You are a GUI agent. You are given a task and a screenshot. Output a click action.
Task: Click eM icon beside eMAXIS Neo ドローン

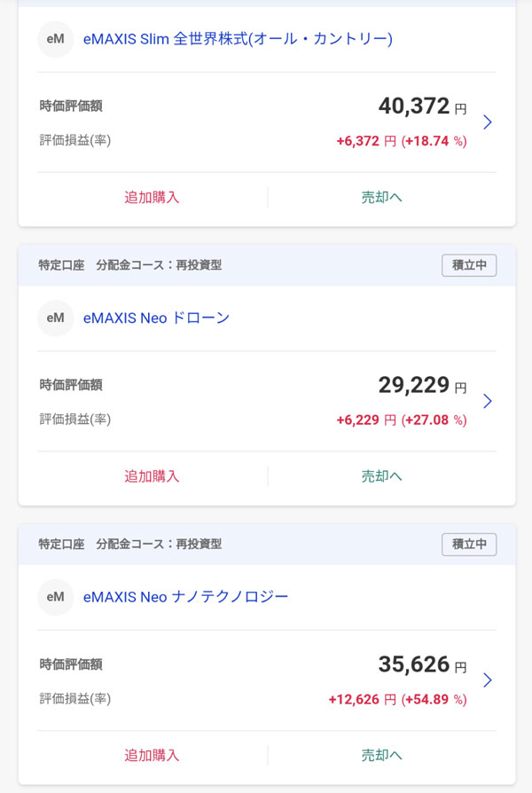56,318
